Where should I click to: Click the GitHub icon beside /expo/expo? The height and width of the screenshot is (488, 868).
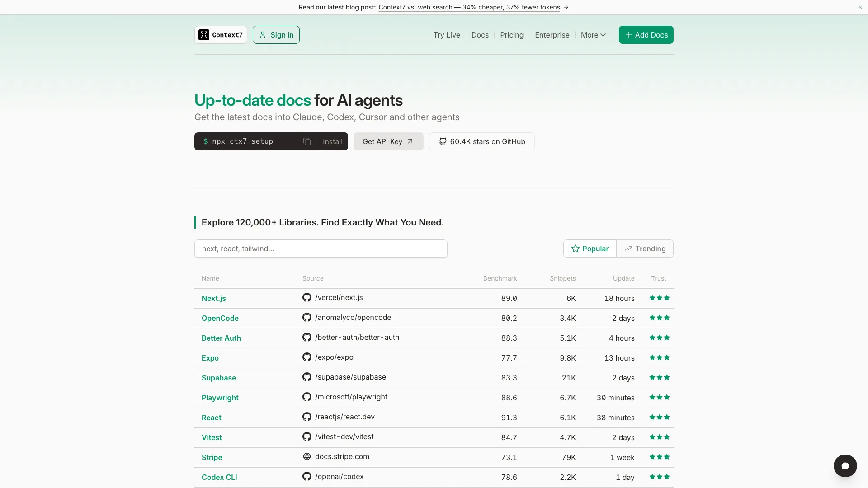click(x=307, y=357)
